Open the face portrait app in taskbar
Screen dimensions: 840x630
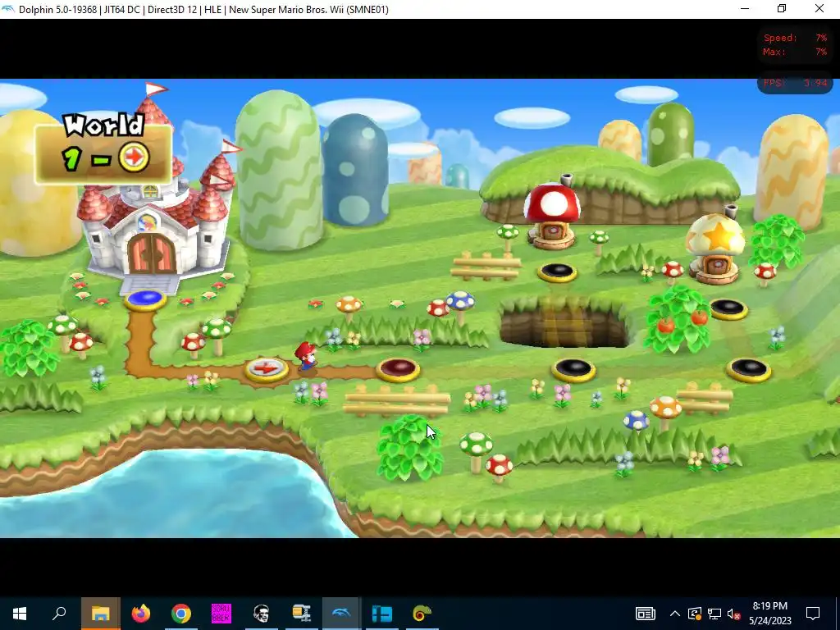click(x=262, y=614)
